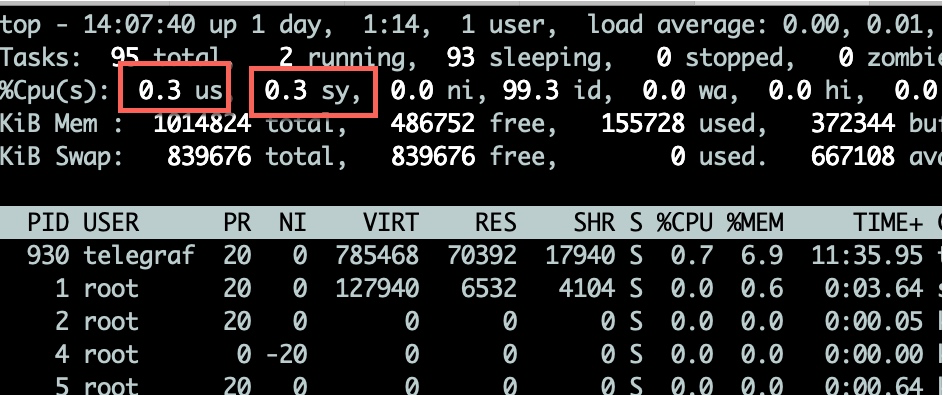Click the "load average:" label
Image resolution: width=943 pixels, height=395 pixels.
point(677,26)
